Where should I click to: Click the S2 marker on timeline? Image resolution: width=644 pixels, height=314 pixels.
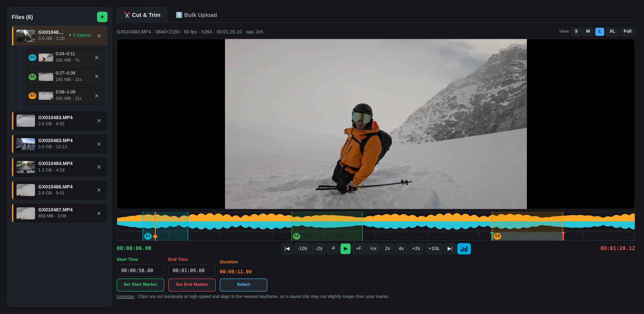point(297,236)
